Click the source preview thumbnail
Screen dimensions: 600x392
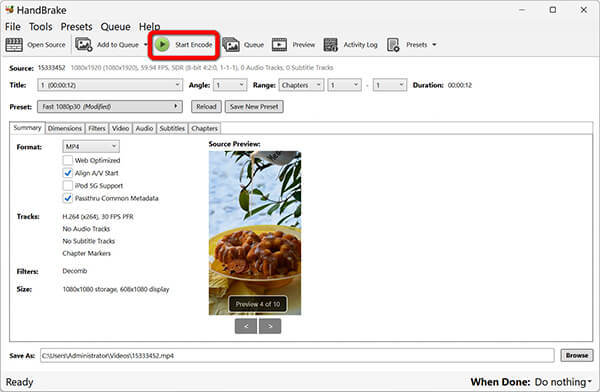pyautogui.click(x=255, y=233)
